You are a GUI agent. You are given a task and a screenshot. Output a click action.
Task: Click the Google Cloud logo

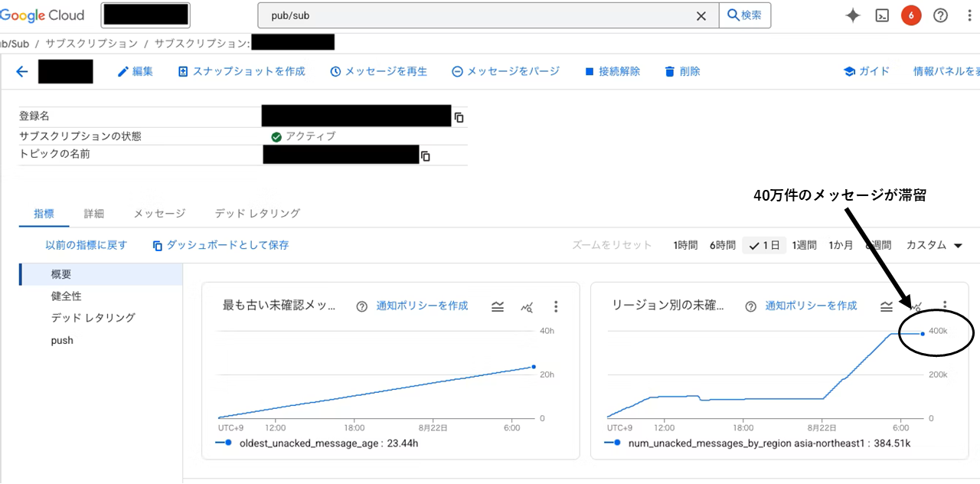pyautogui.click(x=42, y=15)
